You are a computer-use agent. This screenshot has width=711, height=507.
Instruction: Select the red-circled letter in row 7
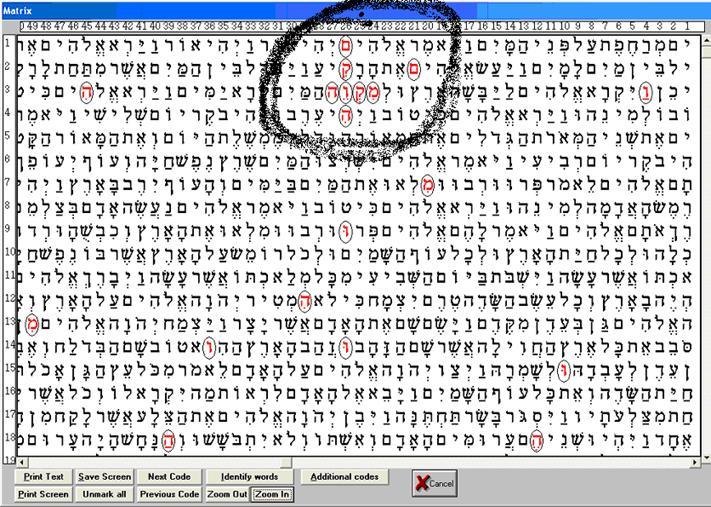point(427,184)
